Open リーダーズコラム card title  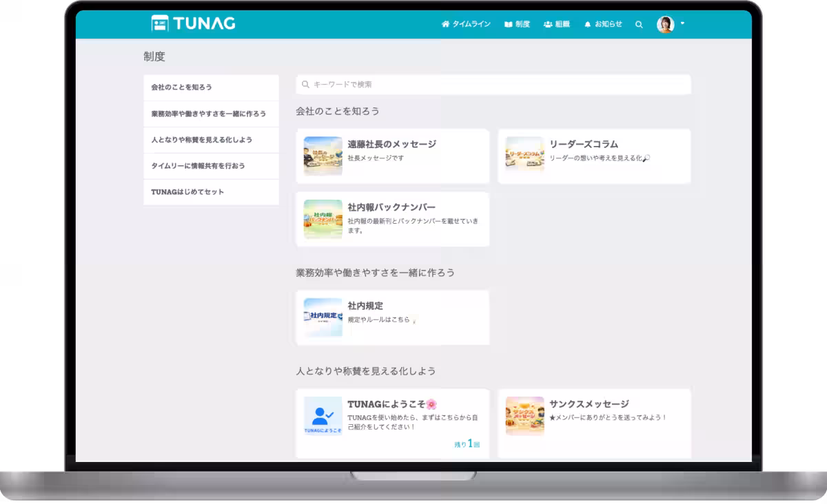(x=584, y=144)
